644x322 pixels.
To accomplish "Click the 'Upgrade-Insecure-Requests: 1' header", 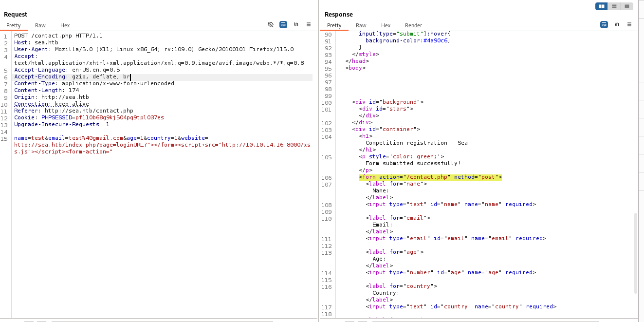I will pos(62,124).
